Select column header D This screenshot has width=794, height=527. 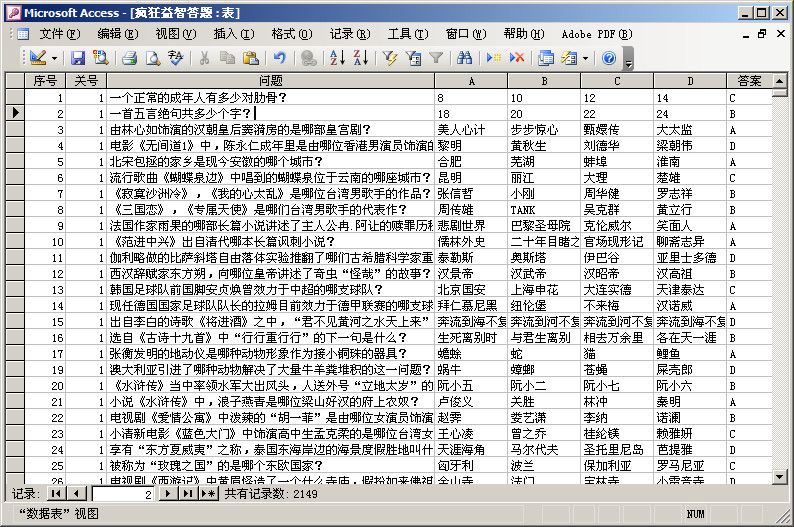[690, 80]
